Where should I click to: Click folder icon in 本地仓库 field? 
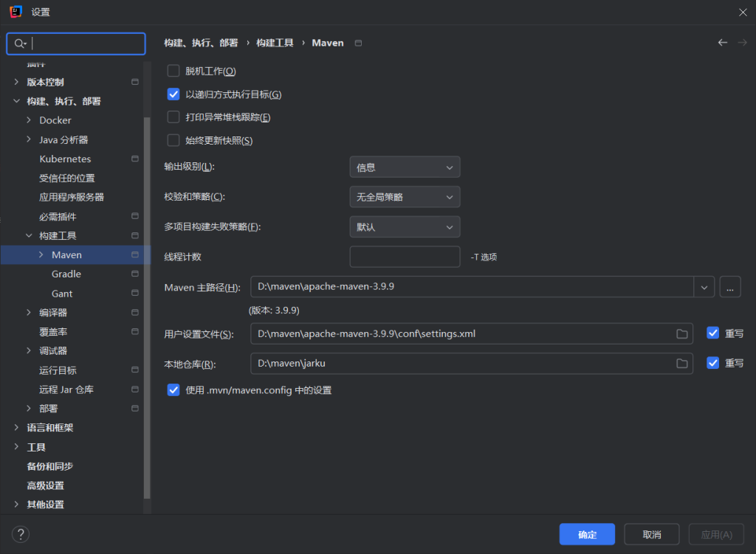click(682, 363)
